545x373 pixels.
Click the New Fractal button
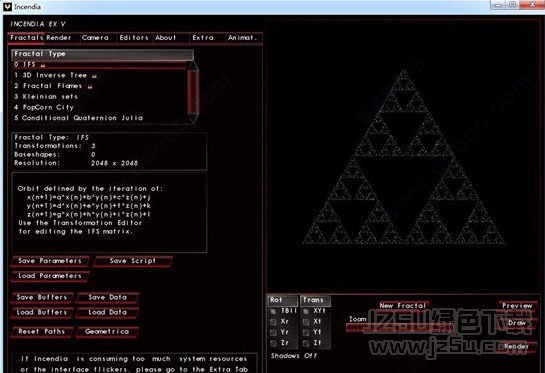403,306
